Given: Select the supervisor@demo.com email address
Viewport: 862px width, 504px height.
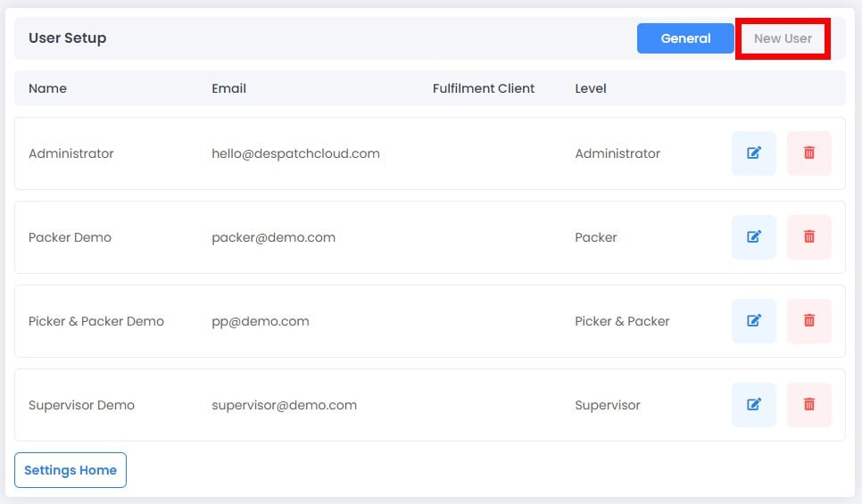Looking at the screenshot, I should (x=285, y=405).
